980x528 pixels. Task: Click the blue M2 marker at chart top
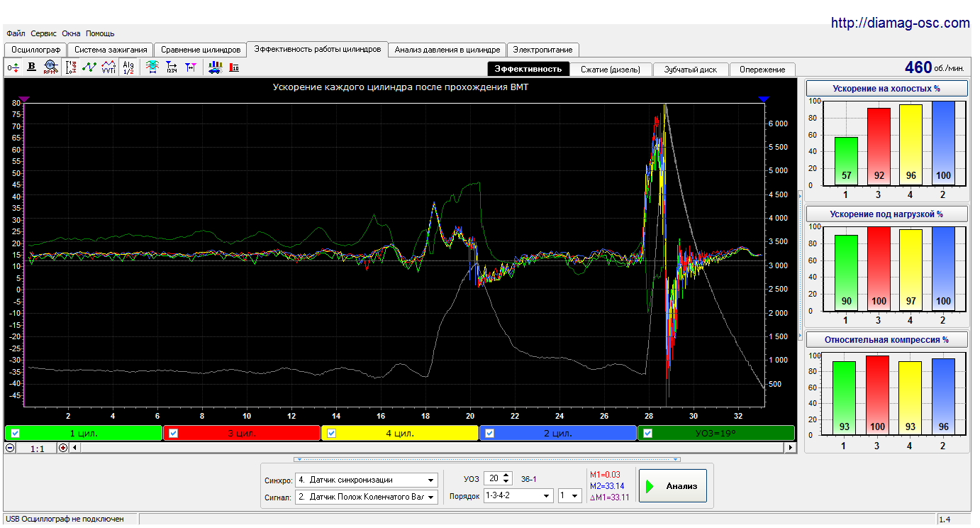[x=764, y=99]
